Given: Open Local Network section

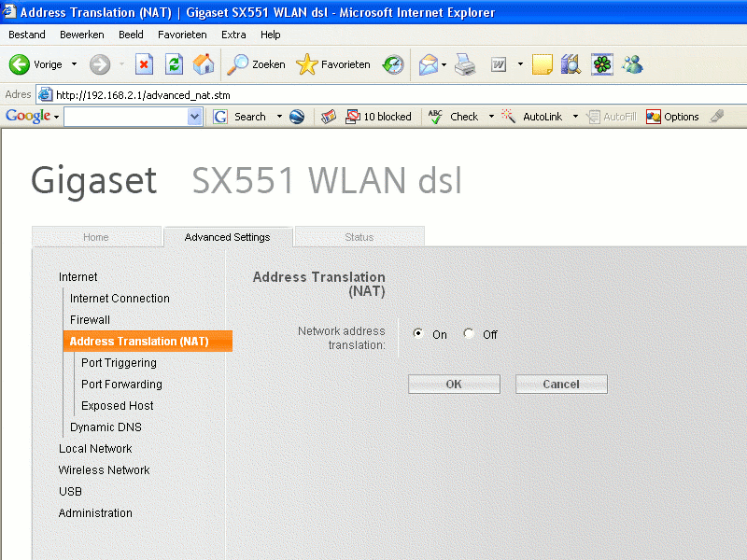Looking at the screenshot, I should [95, 449].
